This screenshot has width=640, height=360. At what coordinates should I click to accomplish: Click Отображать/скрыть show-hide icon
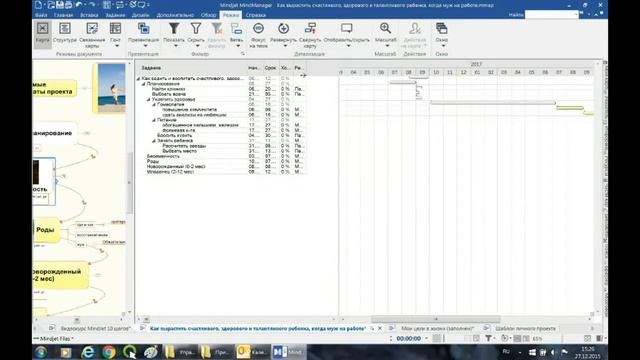point(347,28)
